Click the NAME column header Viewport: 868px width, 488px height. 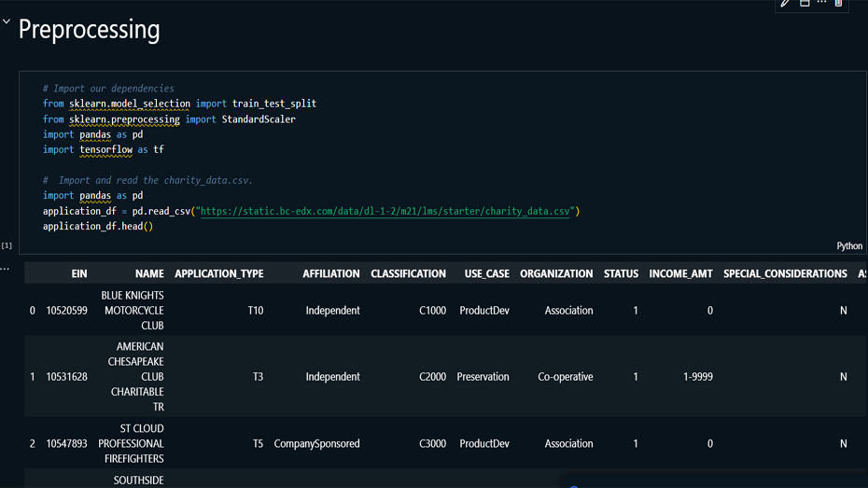[148, 273]
